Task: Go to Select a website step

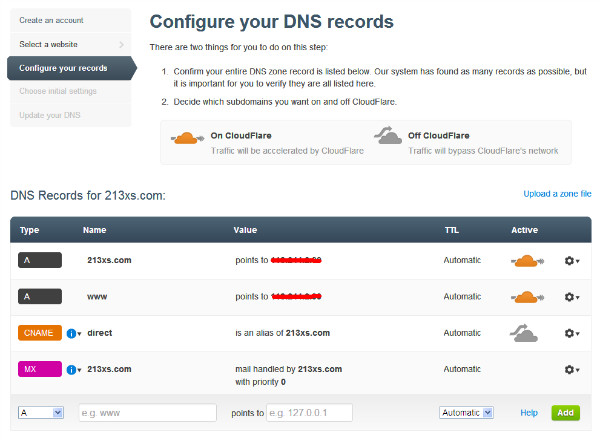Action: pos(70,44)
